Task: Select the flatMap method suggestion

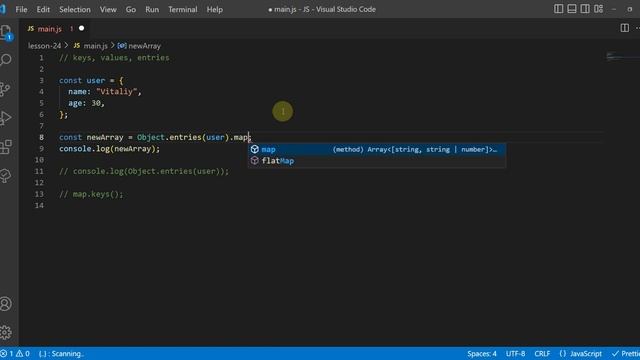Action: [x=377, y=161]
